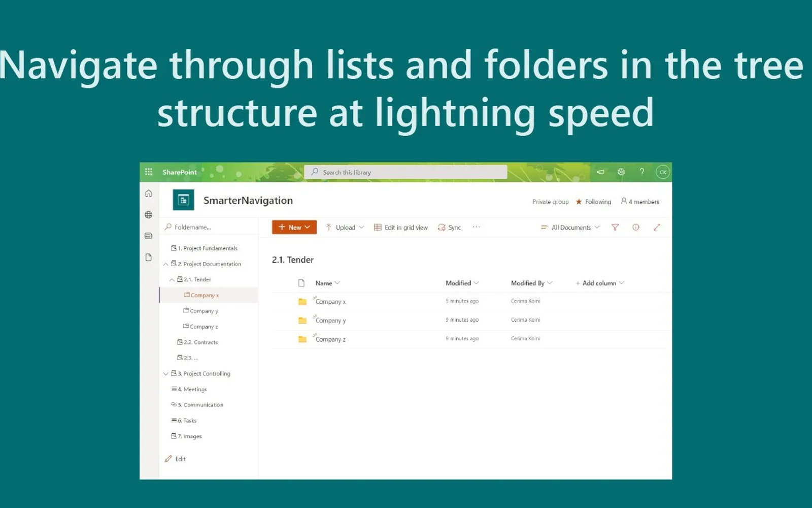Open the Name column header menu
812x508 pixels.
point(328,283)
